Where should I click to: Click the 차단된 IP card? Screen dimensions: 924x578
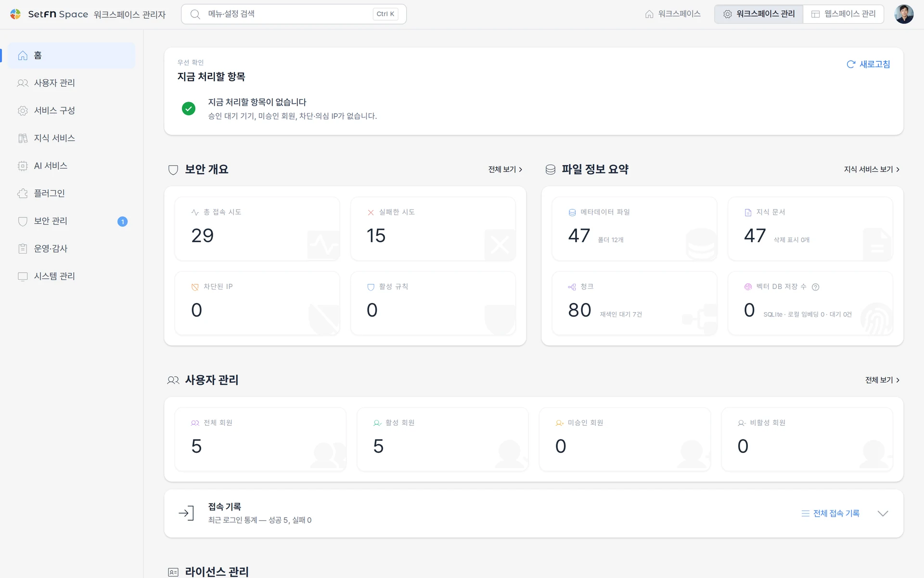click(257, 303)
